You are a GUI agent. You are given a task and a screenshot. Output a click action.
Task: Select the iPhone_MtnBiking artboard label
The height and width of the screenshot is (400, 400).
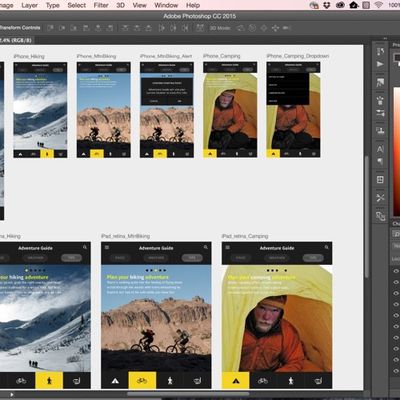pyautogui.click(x=96, y=56)
